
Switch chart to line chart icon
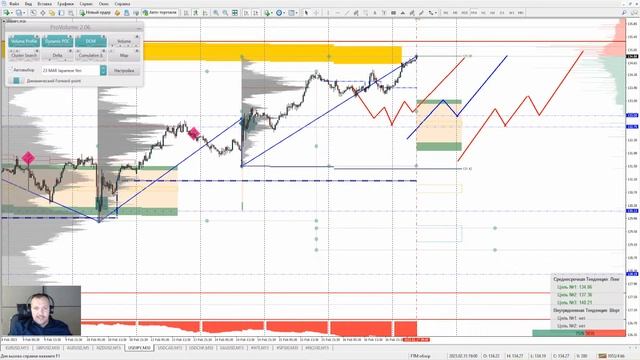205,13
